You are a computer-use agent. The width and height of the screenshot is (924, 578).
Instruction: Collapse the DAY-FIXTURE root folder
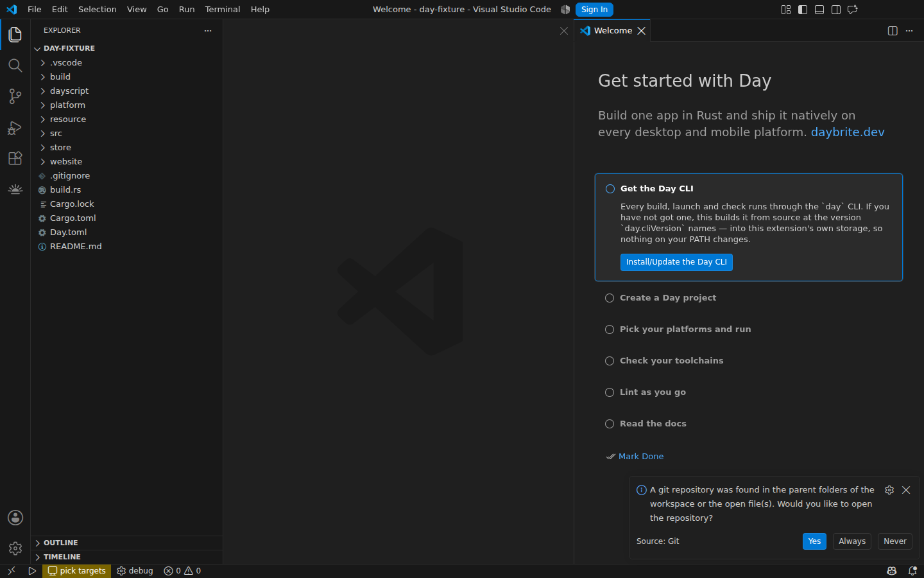(x=126, y=48)
